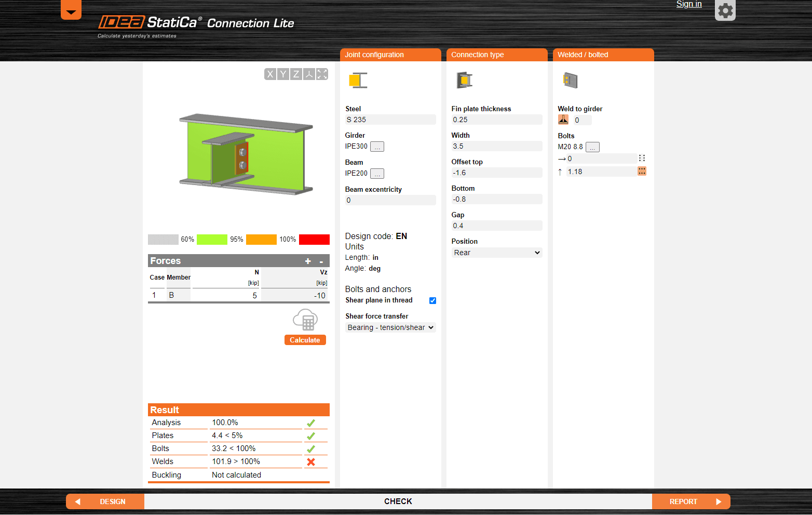This screenshot has height=515, width=812.
Task: Click the Calculate button
Action: pyautogui.click(x=305, y=340)
